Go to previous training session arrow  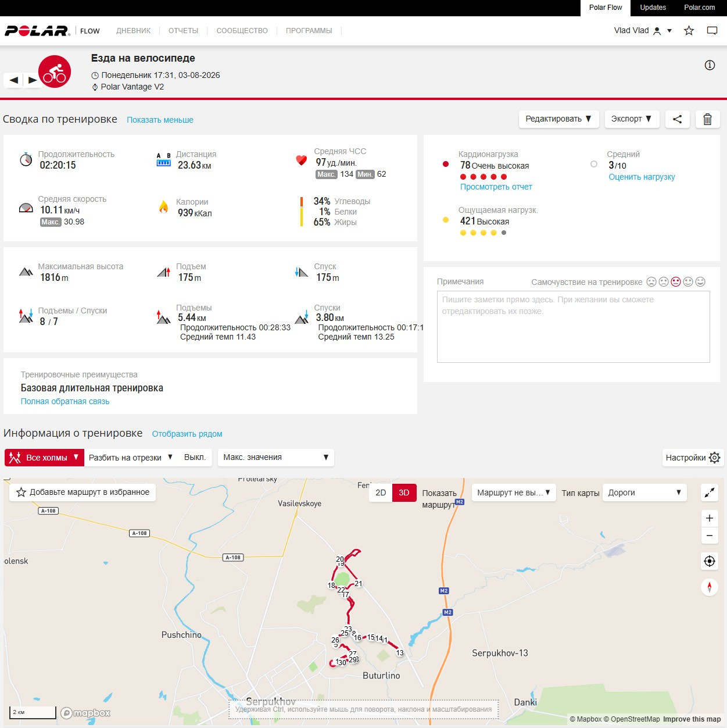click(x=14, y=80)
